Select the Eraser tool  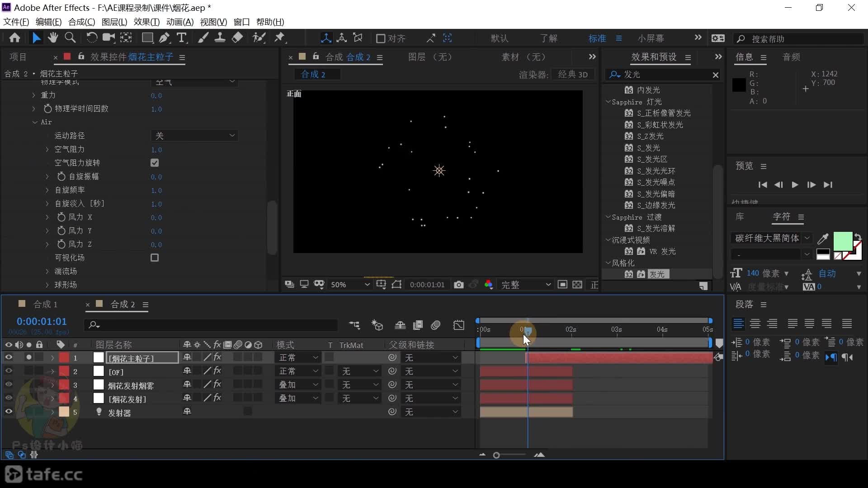(x=237, y=38)
